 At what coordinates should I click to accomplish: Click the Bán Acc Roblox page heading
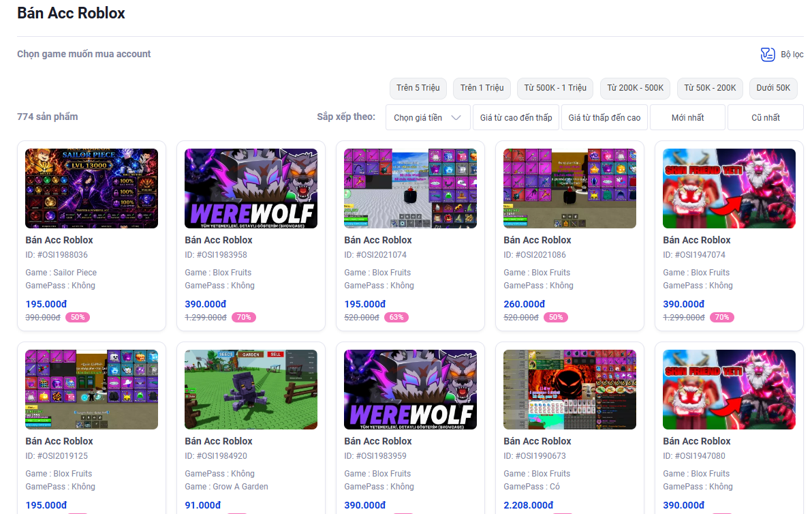point(71,13)
